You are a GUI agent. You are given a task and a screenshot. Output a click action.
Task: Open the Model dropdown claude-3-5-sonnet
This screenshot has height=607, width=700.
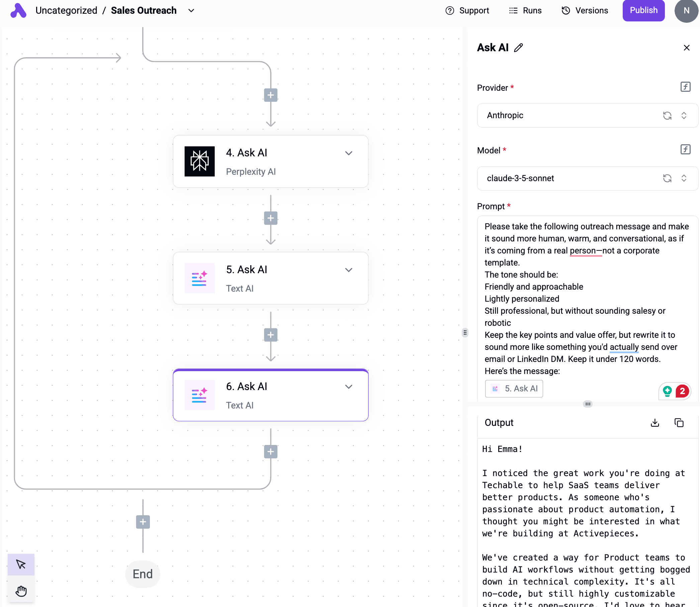587,178
